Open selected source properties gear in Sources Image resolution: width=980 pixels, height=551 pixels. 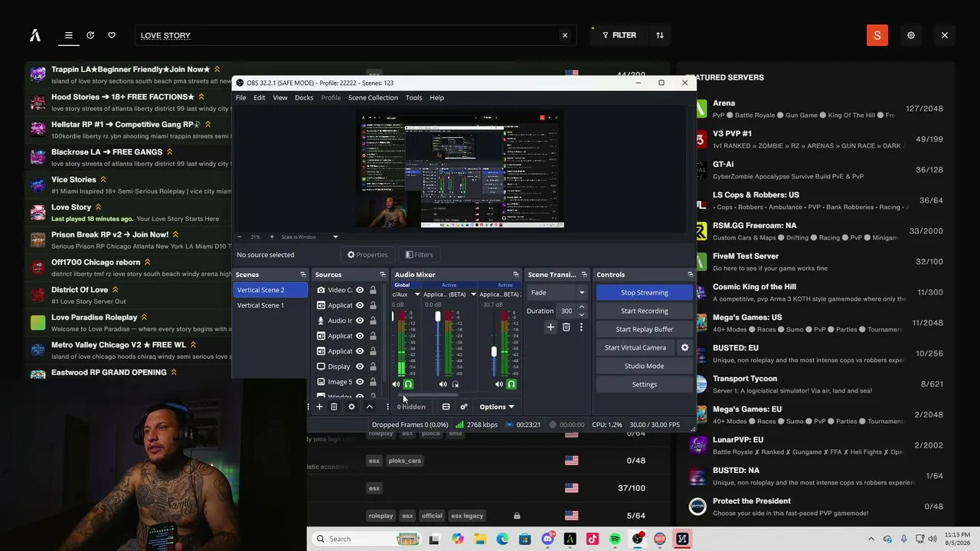tap(351, 406)
